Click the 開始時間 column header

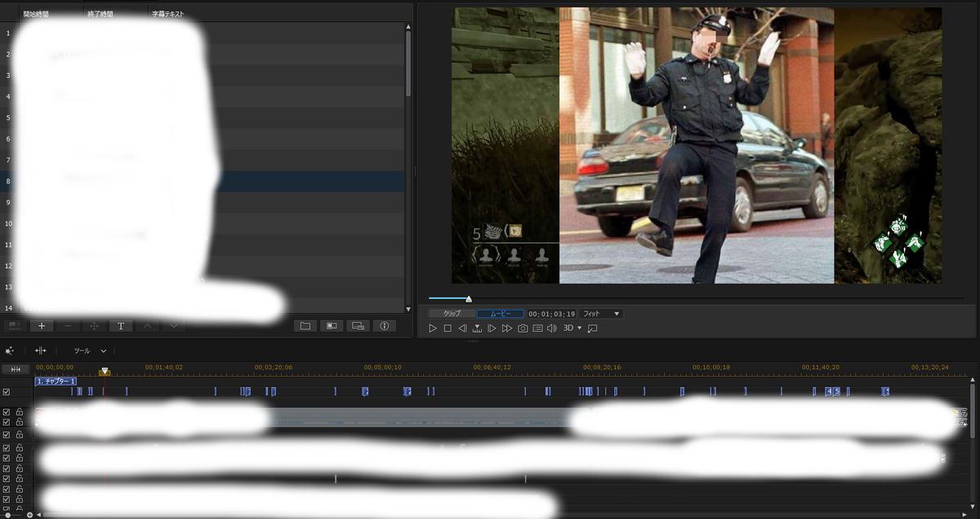(35, 15)
